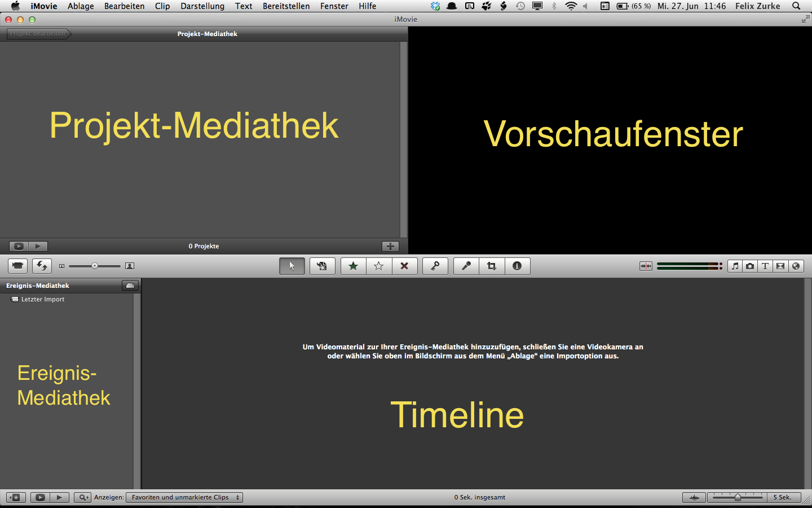The width and height of the screenshot is (812, 508).
Task: Play project from beginning in Projekt-Mediathek
Action: pos(38,246)
